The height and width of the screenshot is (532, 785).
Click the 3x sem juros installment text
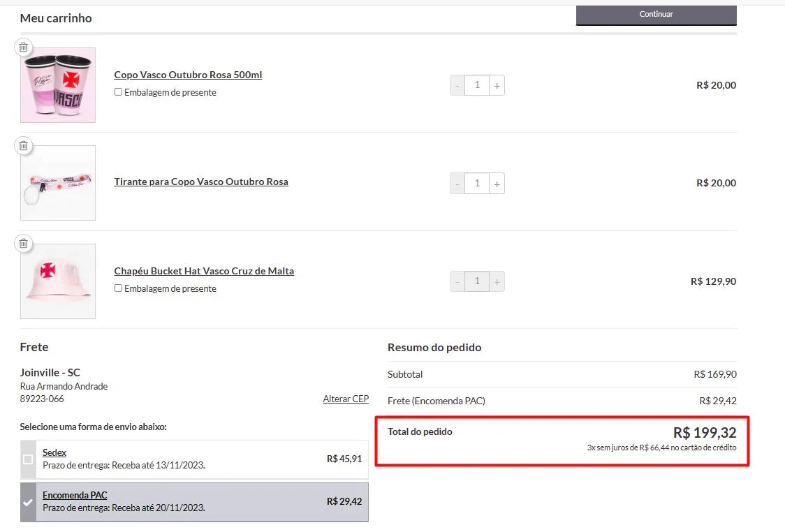[x=661, y=448]
